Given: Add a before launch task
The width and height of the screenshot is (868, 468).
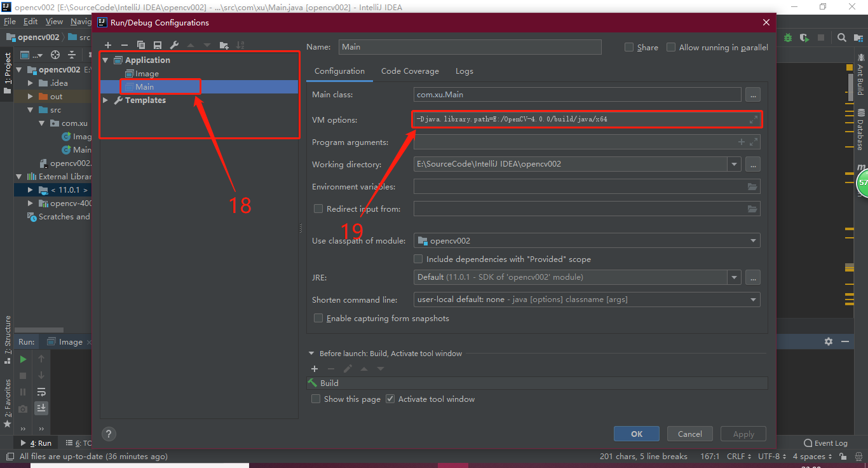Looking at the screenshot, I should point(314,369).
